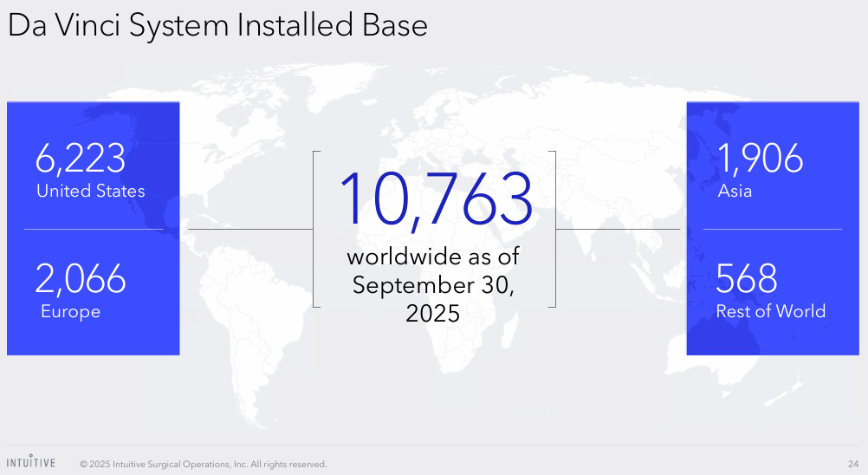
Task: Select the 568 Rest of World figure
Action: (x=746, y=278)
